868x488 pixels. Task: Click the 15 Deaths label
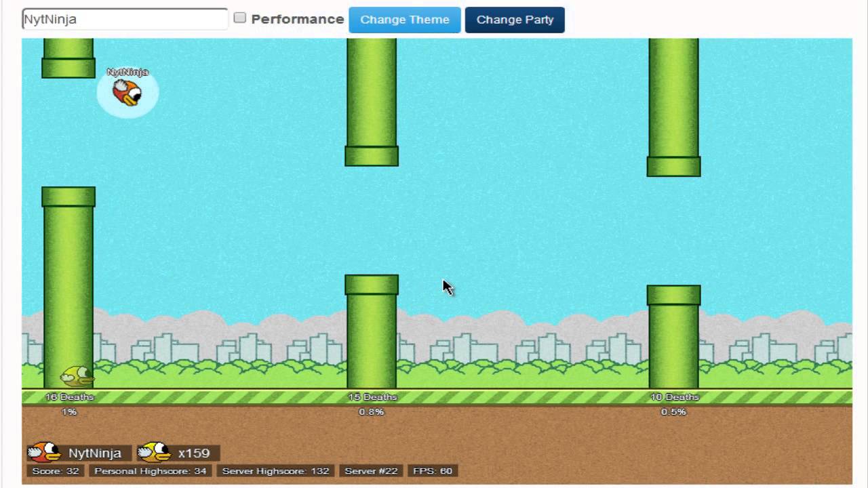pos(372,397)
